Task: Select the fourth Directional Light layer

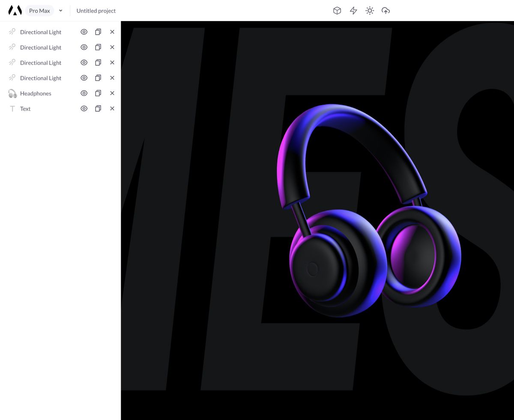Action: [41, 78]
